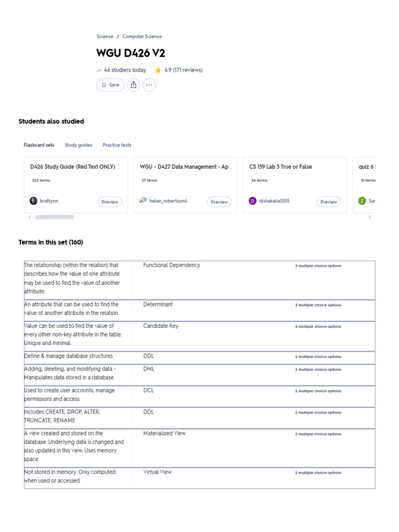Switch to the Flashcard sets tab
This screenshot has width=399, height=532.
(x=39, y=145)
